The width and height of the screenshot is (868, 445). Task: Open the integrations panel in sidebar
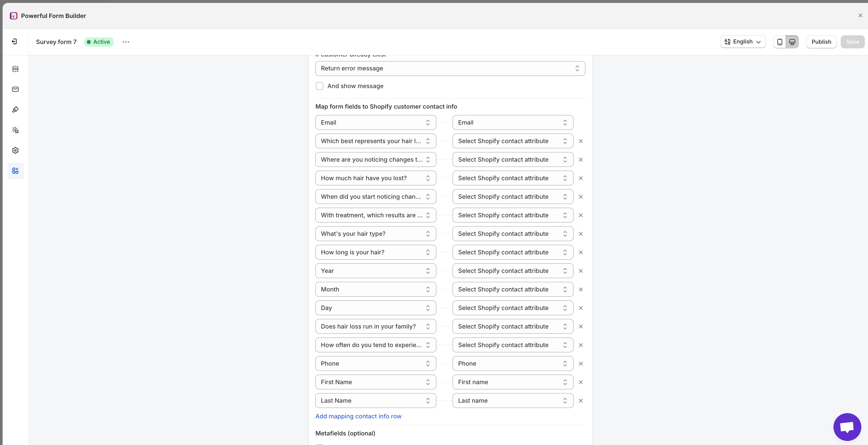pos(15,171)
